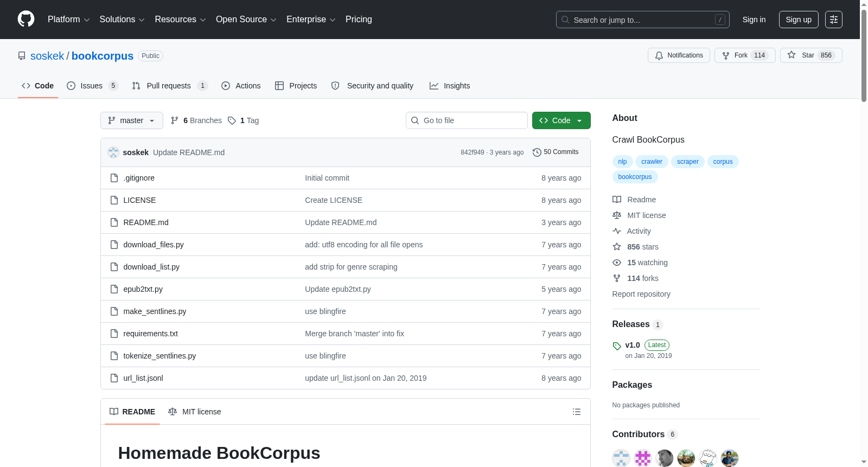Click the fork icon beside 114 forks
This screenshot has width=868, height=467.
(x=617, y=278)
